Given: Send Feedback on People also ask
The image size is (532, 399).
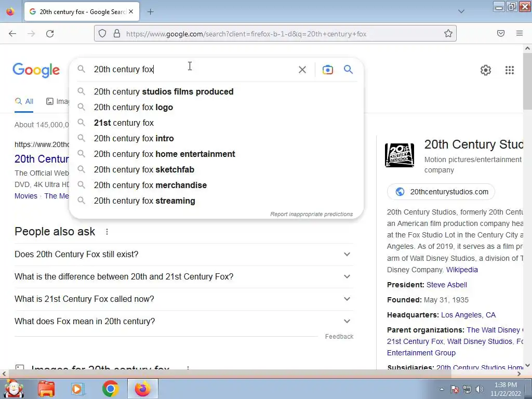Looking at the screenshot, I should click(339, 337).
